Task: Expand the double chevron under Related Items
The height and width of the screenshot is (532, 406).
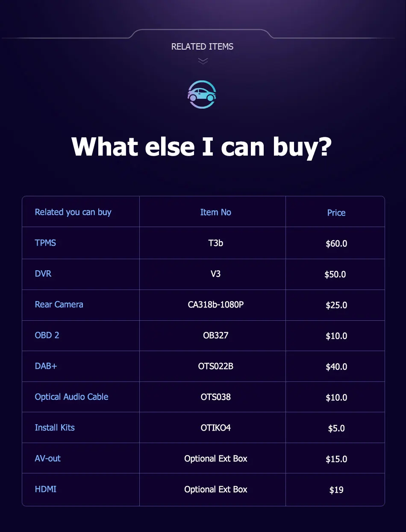Action: click(203, 61)
